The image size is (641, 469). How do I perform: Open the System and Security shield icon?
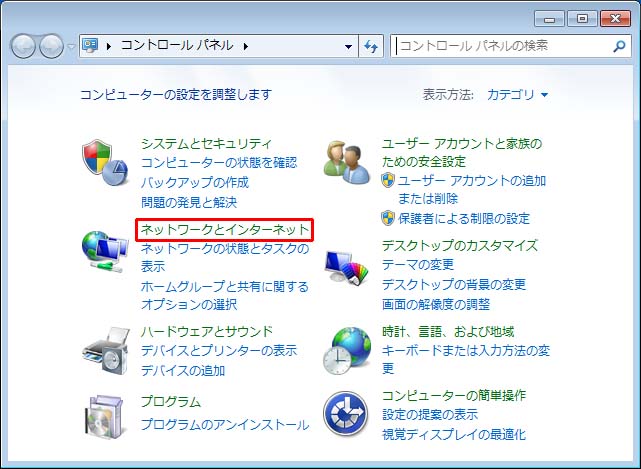pyautogui.click(x=105, y=162)
